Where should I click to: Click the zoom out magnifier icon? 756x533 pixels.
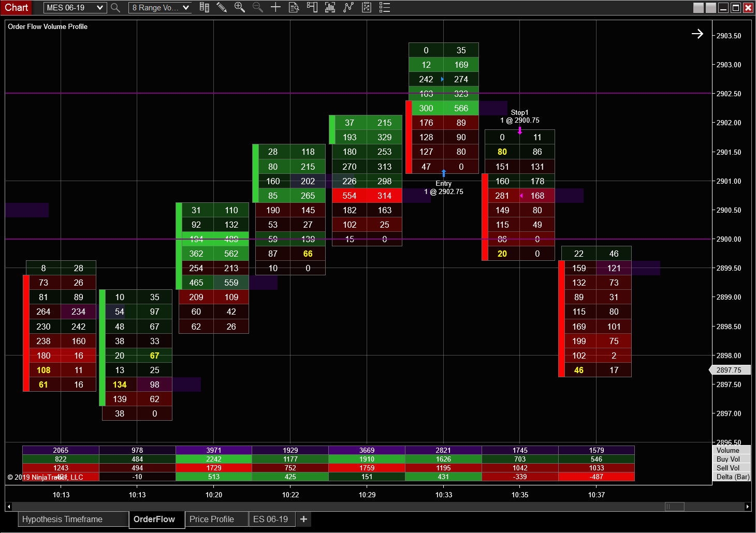point(257,7)
